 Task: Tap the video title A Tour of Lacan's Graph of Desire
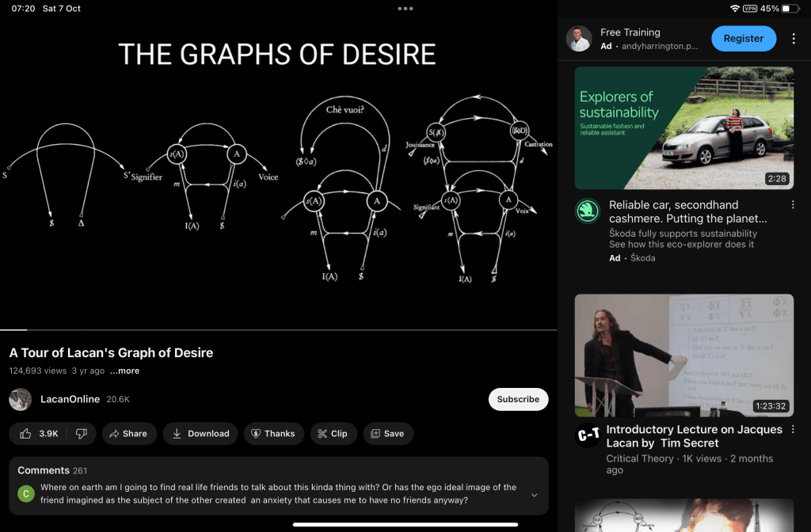111,352
